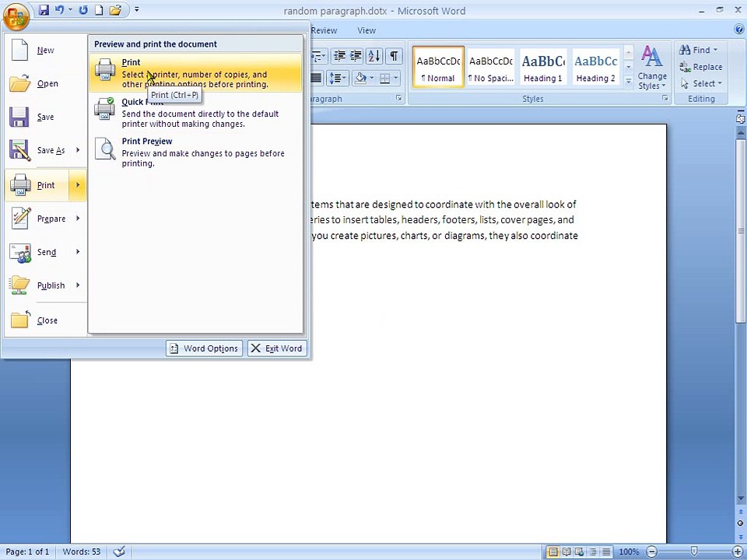Switch to the Review ribbon tab
747x560 pixels.
pos(324,30)
